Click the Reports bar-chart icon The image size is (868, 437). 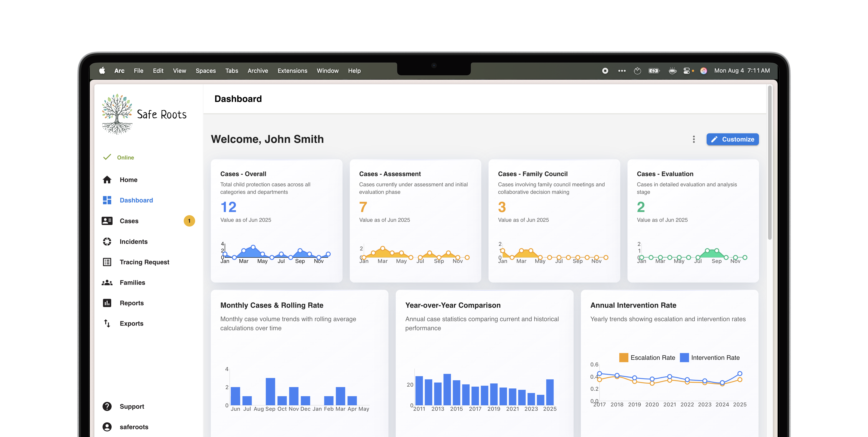coord(107,303)
